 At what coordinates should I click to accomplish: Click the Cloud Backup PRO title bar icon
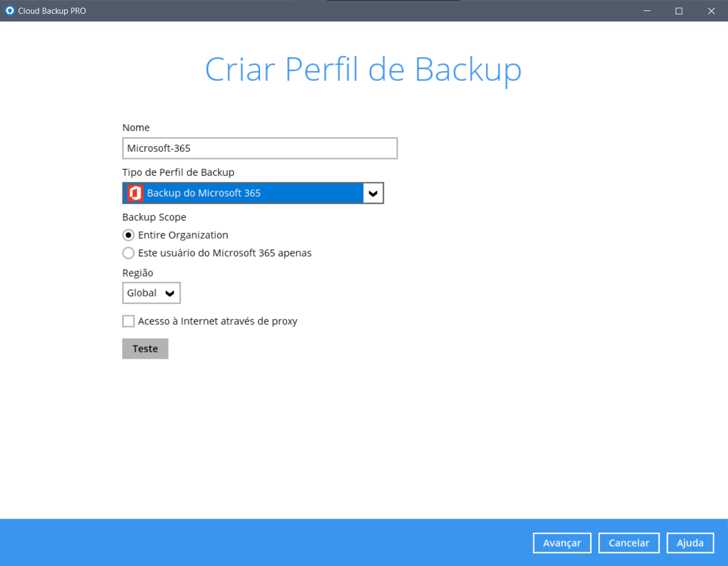point(9,10)
